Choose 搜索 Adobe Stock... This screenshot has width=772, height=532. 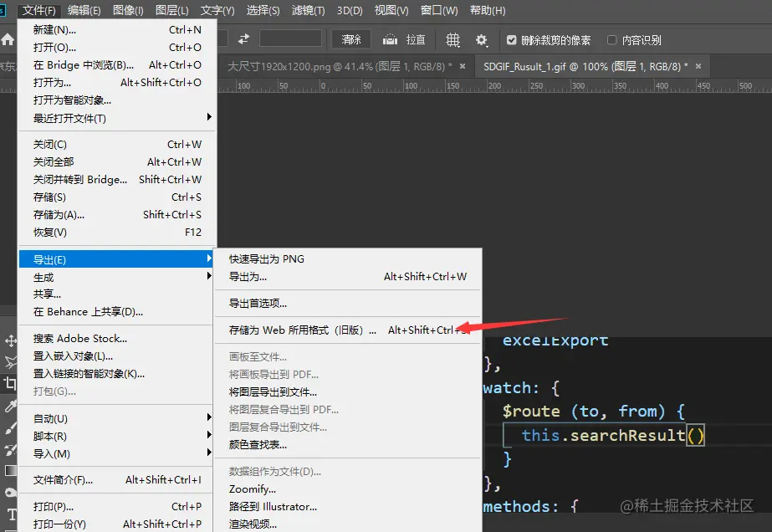(117, 339)
